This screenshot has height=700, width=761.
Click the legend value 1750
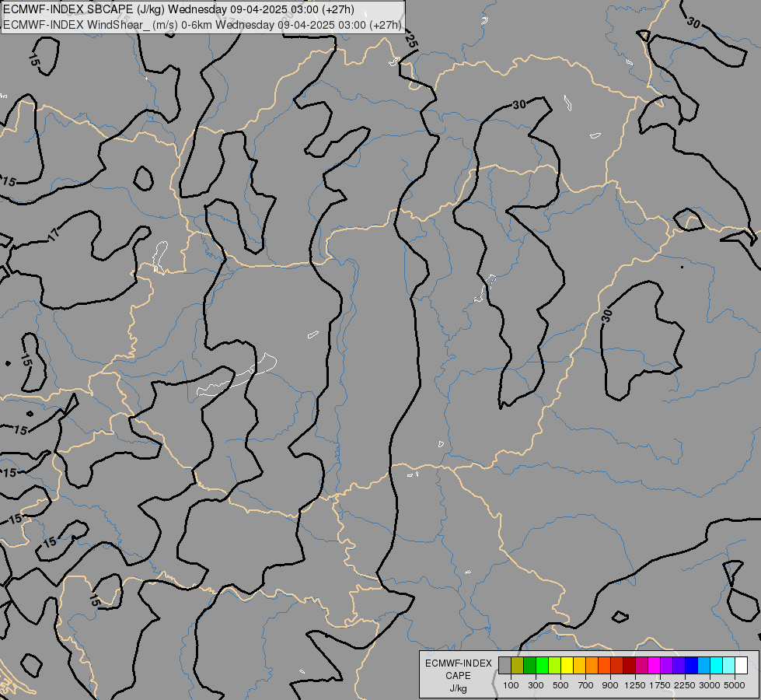(660, 685)
